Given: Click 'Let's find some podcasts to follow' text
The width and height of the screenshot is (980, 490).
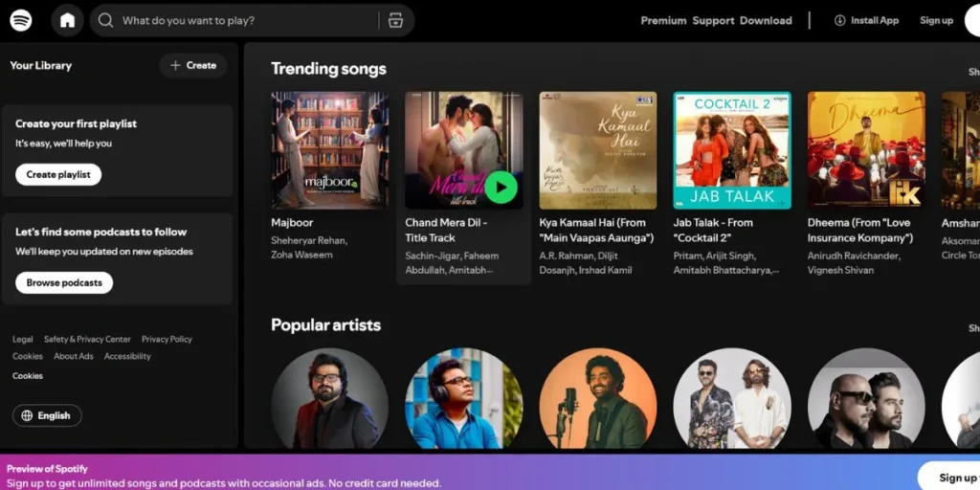Looking at the screenshot, I should click(101, 232).
